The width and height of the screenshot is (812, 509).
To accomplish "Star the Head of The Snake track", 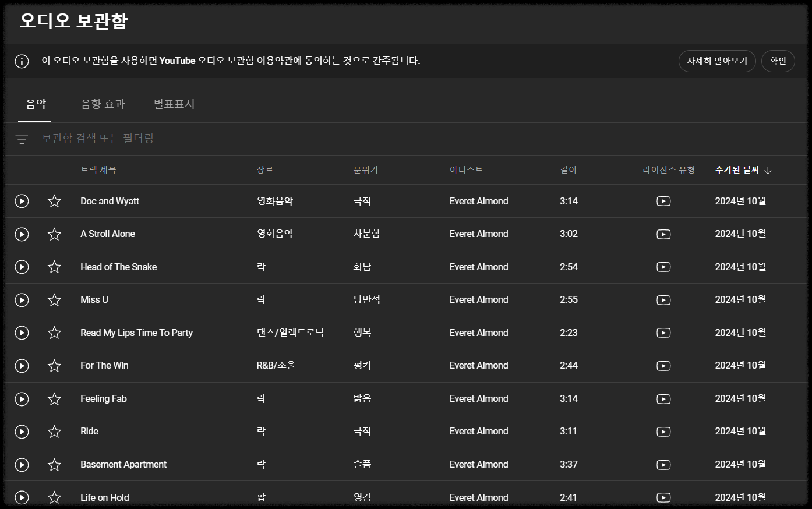I will pos(54,267).
